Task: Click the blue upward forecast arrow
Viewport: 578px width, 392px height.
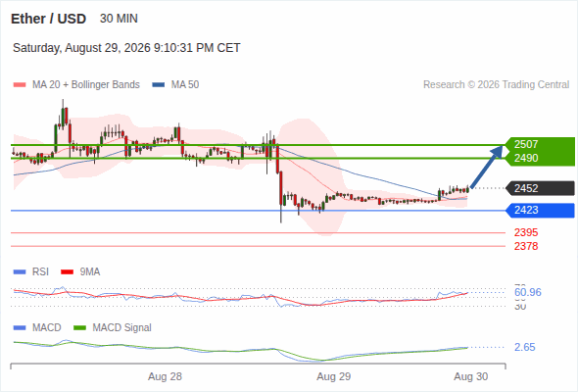Action: 487,167
